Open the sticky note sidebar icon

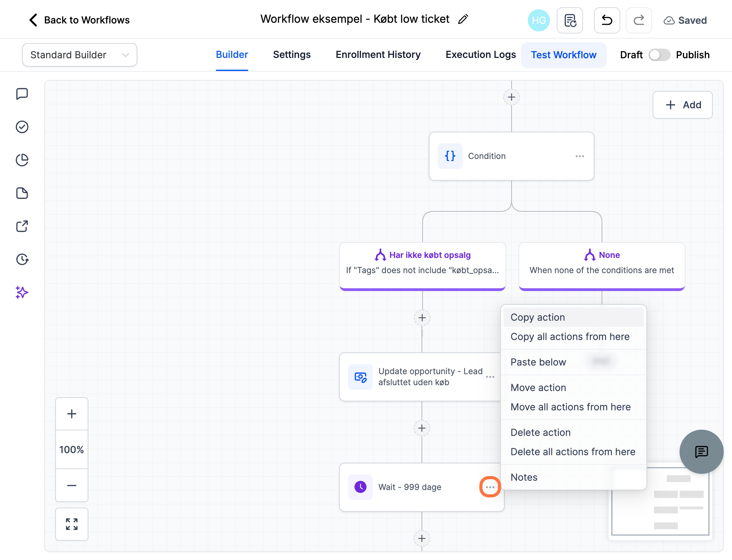22,193
